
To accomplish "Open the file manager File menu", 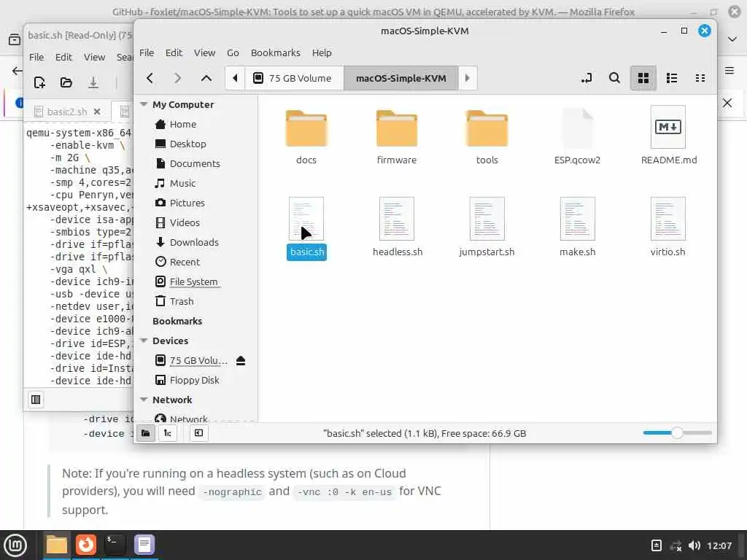I will pos(147,52).
